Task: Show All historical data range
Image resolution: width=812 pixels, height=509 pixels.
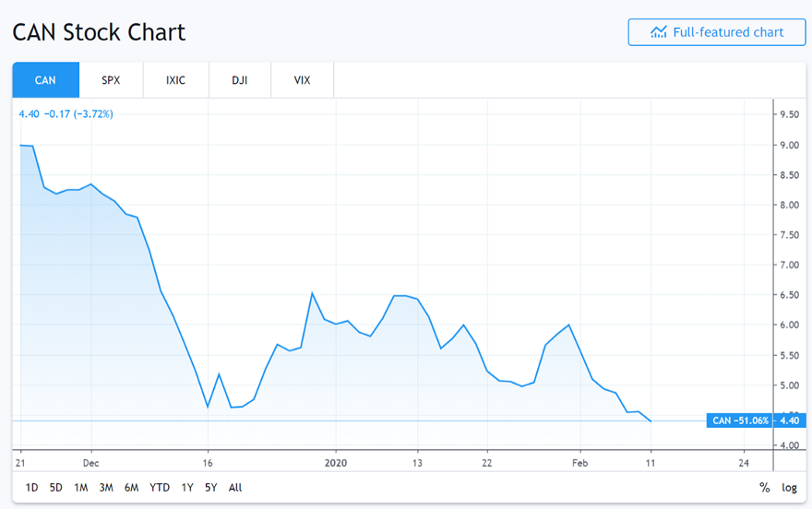Action: click(x=235, y=488)
